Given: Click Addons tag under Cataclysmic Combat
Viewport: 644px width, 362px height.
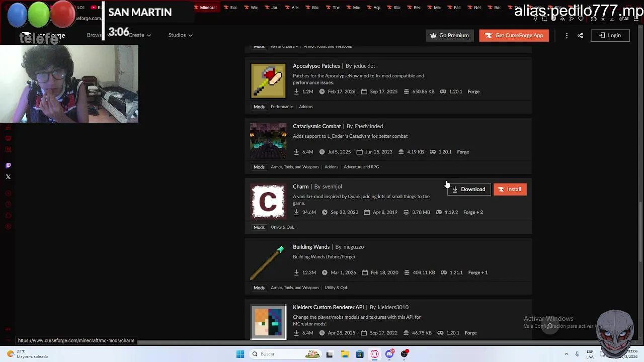Looking at the screenshot, I should 331,167.
